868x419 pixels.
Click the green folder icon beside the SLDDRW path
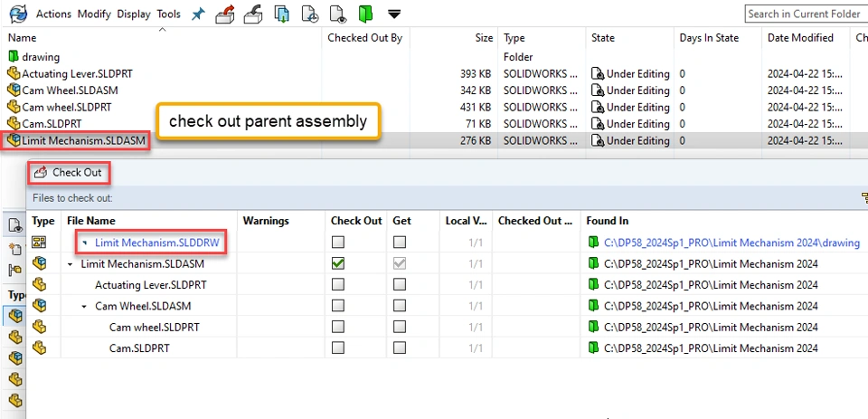tap(593, 243)
